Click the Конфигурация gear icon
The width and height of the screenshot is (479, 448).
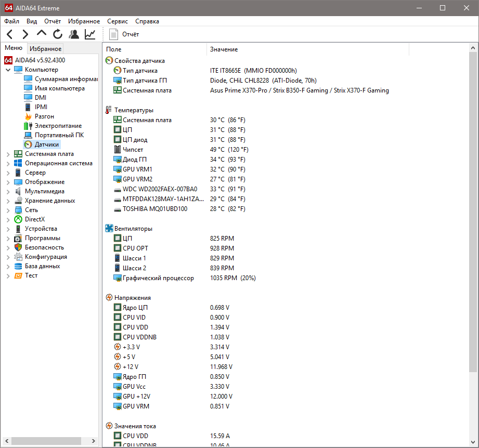pos(18,257)
